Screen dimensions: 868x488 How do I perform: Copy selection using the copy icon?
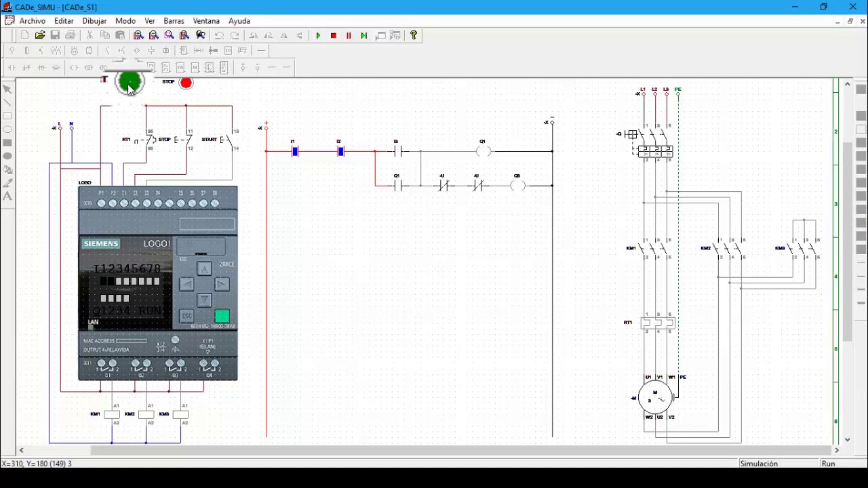(x=105, y=35)
